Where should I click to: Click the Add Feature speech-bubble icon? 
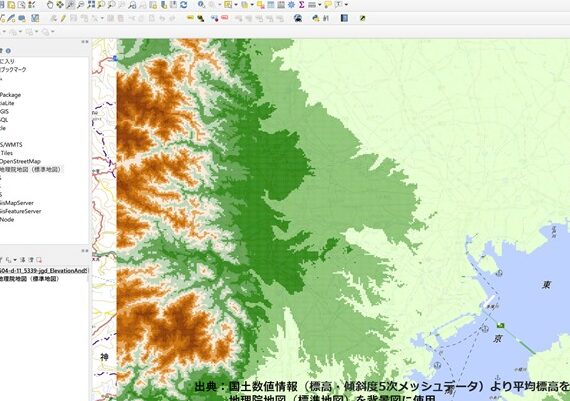click(22, 18)
